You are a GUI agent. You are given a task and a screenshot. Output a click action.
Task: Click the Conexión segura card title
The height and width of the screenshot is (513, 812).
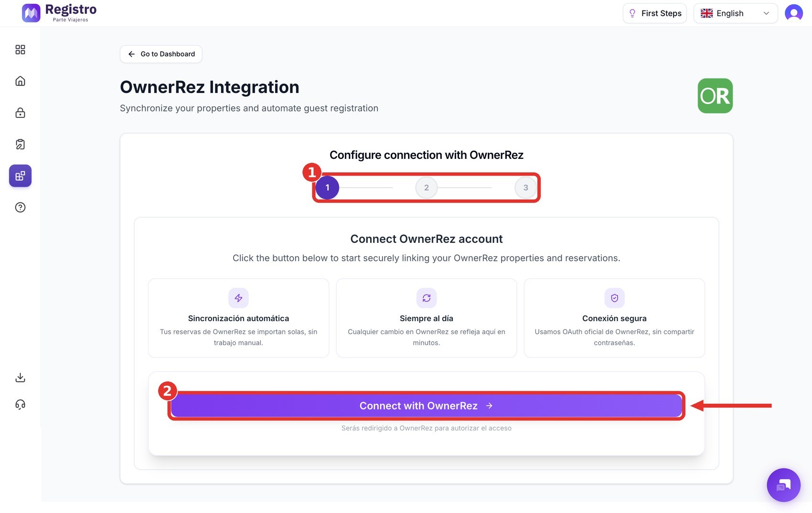click(614, 318)
